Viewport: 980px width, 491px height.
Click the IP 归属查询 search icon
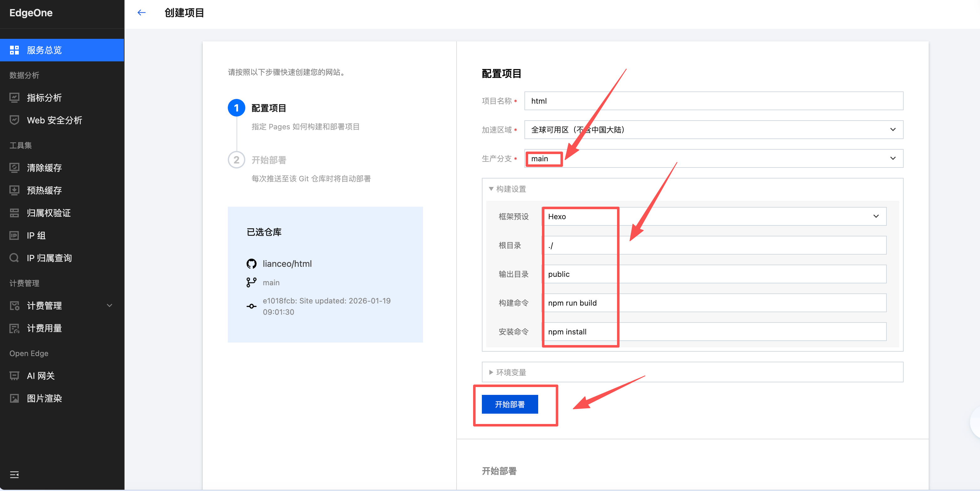coord(14,258)
